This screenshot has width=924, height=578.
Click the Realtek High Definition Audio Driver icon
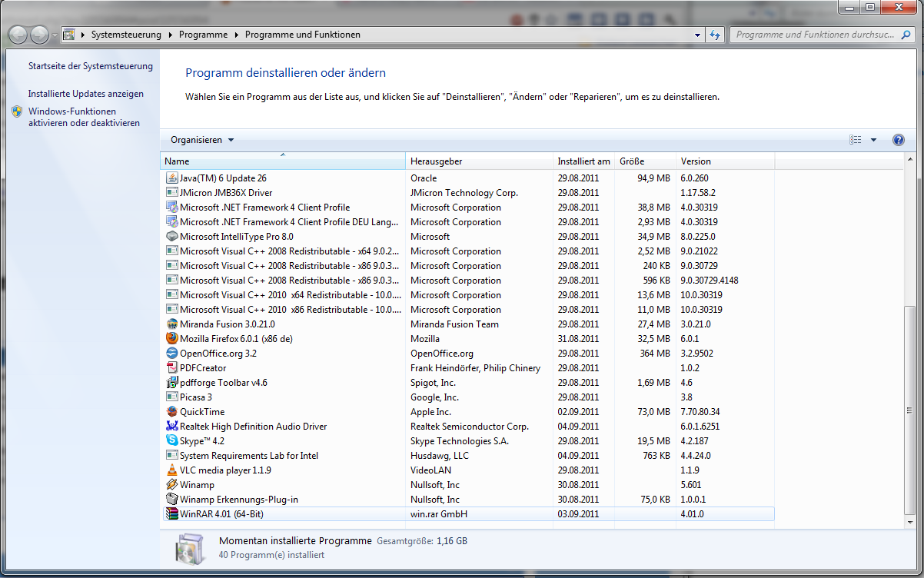click(x=172, y=426)
